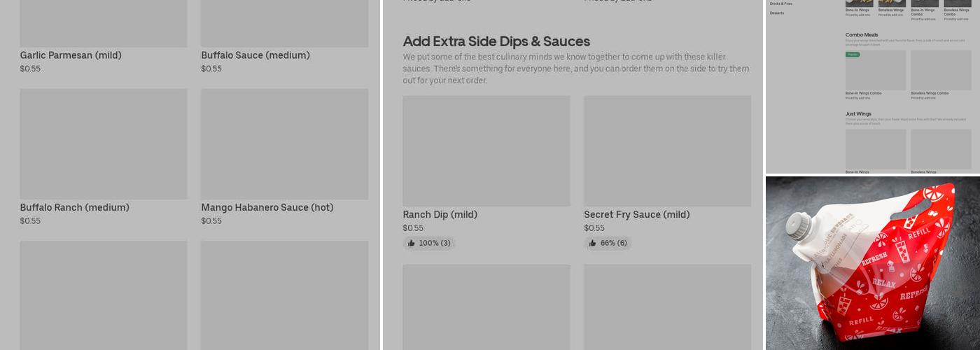Click the red refill pouch photo
Image resolution: width=980 pixels, height=350 pixels.
[x=872, y=263]
